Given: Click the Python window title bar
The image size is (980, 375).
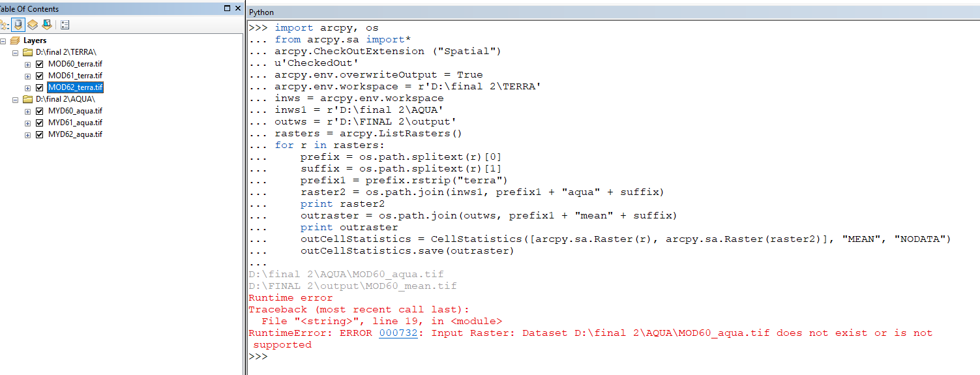Looking at the screenshot, I should coord(613,12).
